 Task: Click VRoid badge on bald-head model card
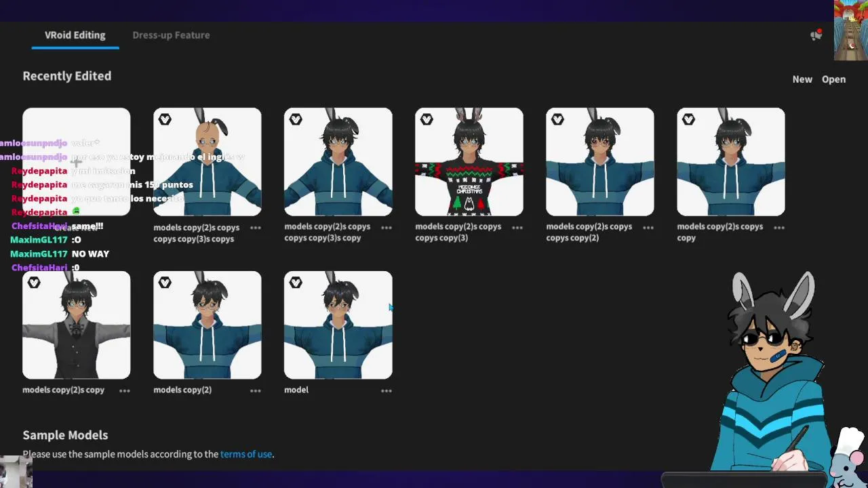point(165,119)
